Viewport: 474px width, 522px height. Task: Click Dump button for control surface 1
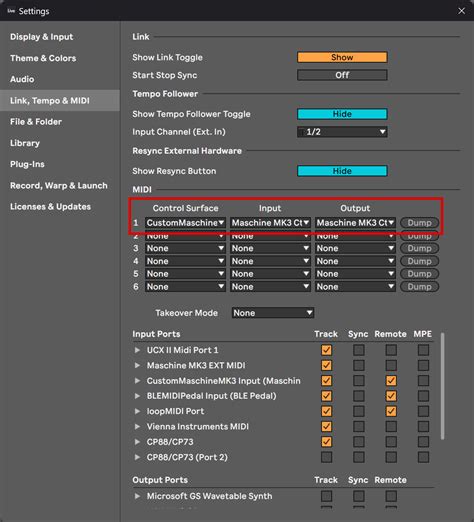(419, 223)
